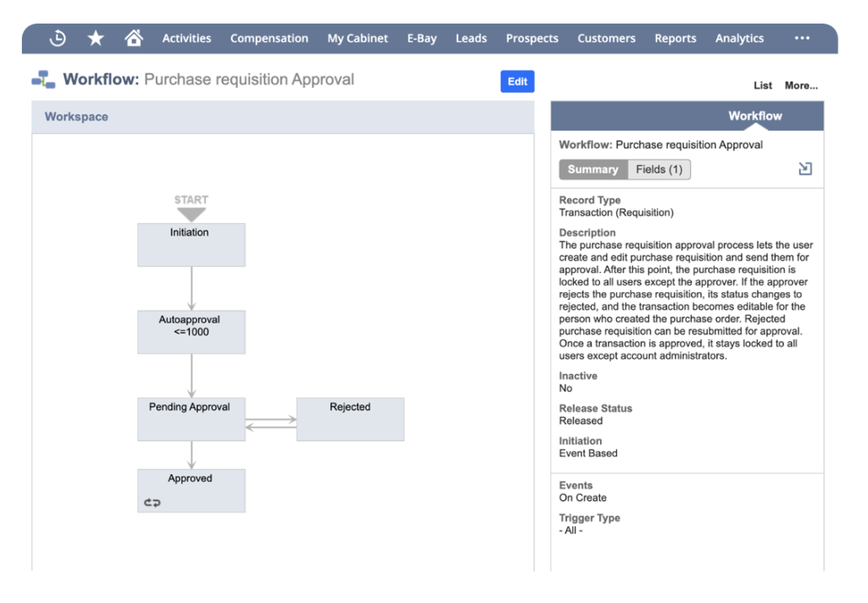Click the 'No' inactive value

(565, 387)
